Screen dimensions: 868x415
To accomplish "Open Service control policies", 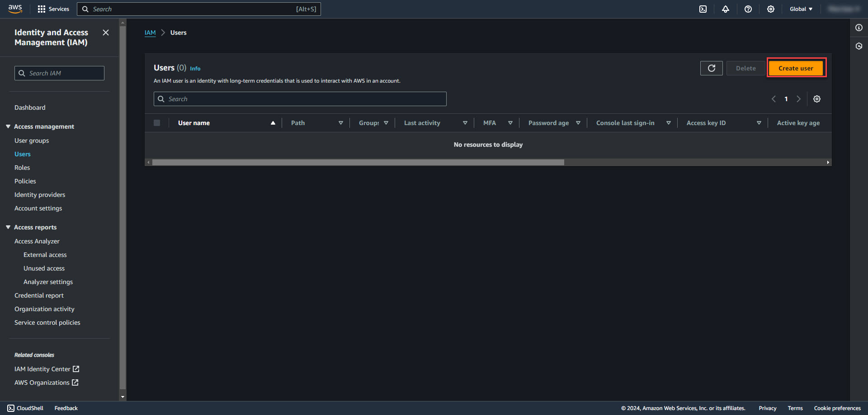I will 47,322.
